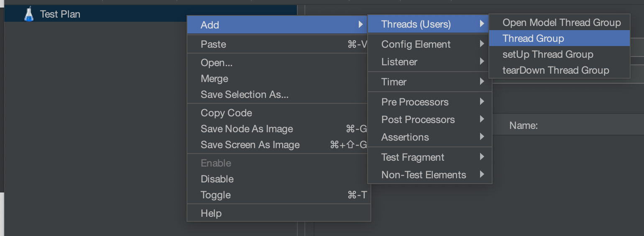
Task: Choose Open... from the context menu
Action: [279, 63]
